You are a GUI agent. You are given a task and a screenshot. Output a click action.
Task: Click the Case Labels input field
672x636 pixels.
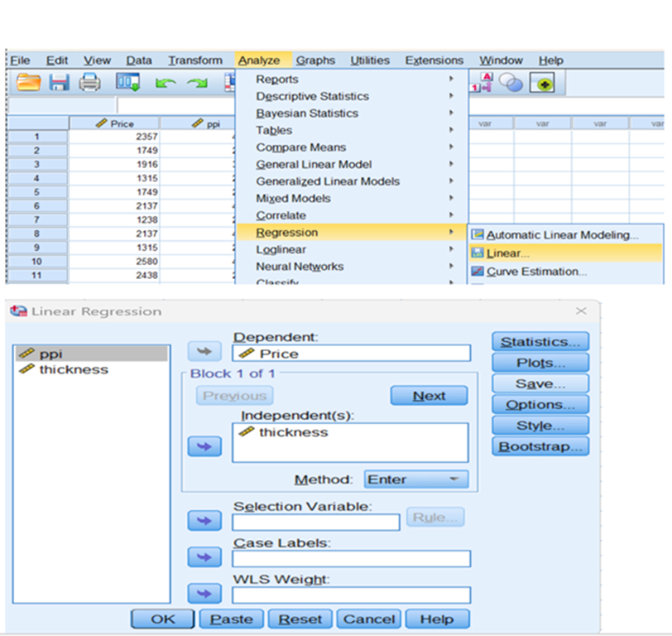[x=352, y=558]
